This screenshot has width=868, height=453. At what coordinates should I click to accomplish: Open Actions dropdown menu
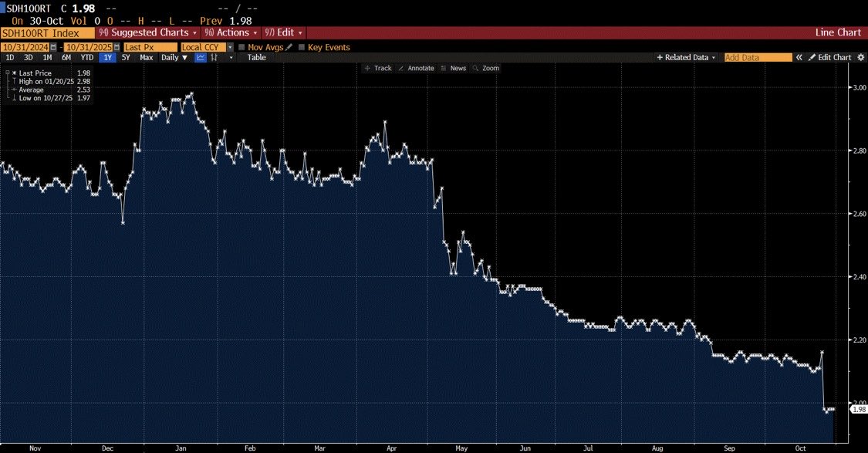[x=231, y=32]
